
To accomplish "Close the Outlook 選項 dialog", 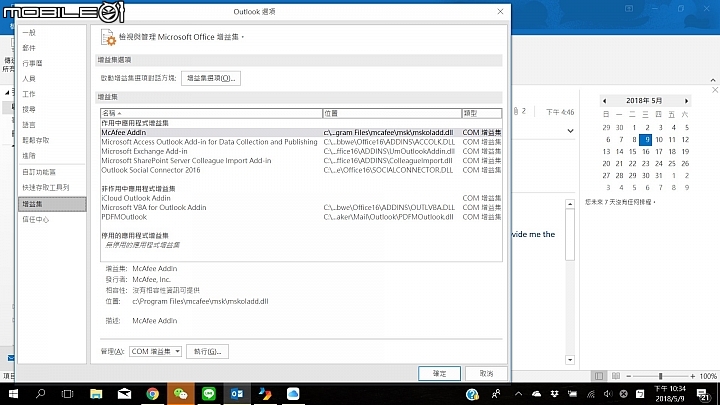I will pyautogui.click(x=501, y=11).
